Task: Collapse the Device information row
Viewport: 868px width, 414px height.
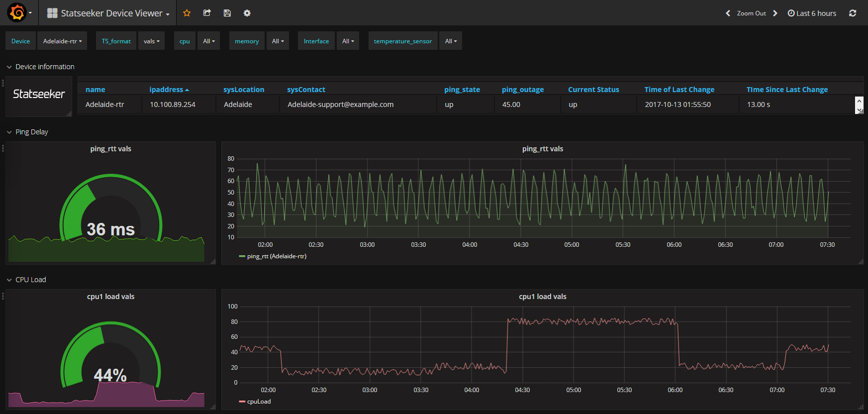Action: click(40, 67)
